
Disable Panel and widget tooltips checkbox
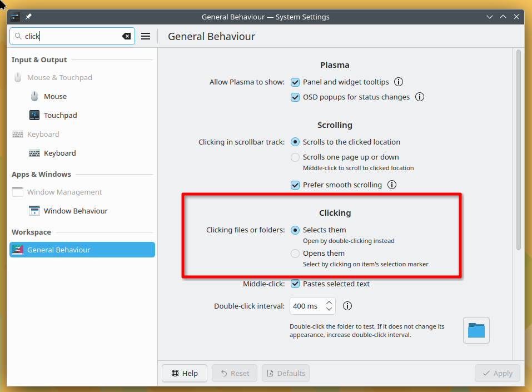295,82
